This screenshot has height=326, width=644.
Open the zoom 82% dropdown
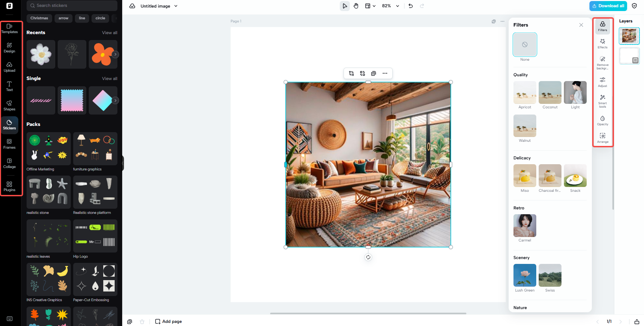[x=390, y=6]
